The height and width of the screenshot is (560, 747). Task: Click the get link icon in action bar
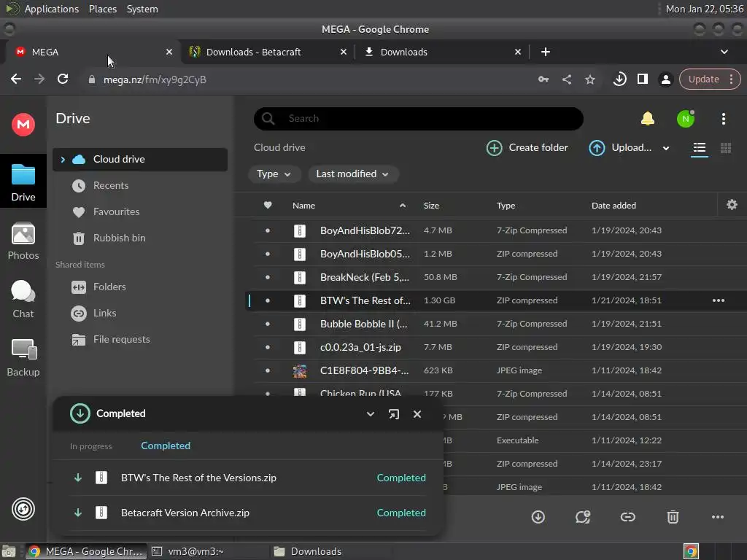pyautogui.click(x=627, y=517)
